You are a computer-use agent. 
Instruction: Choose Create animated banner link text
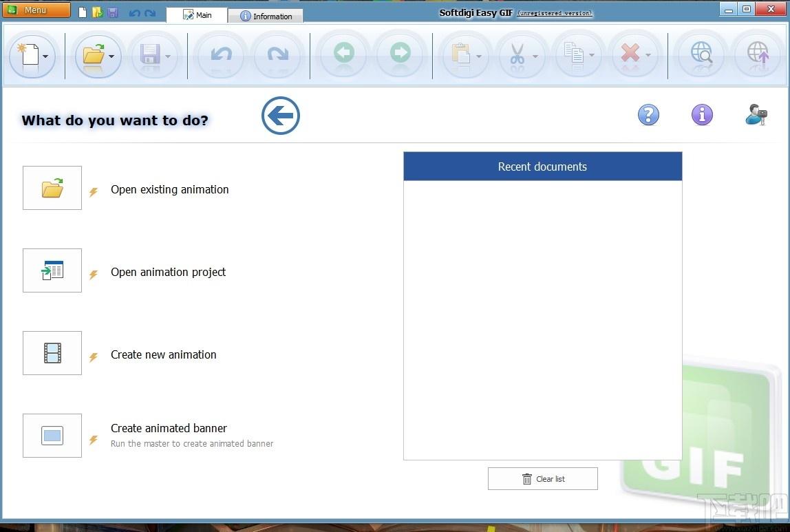point(169,428)
